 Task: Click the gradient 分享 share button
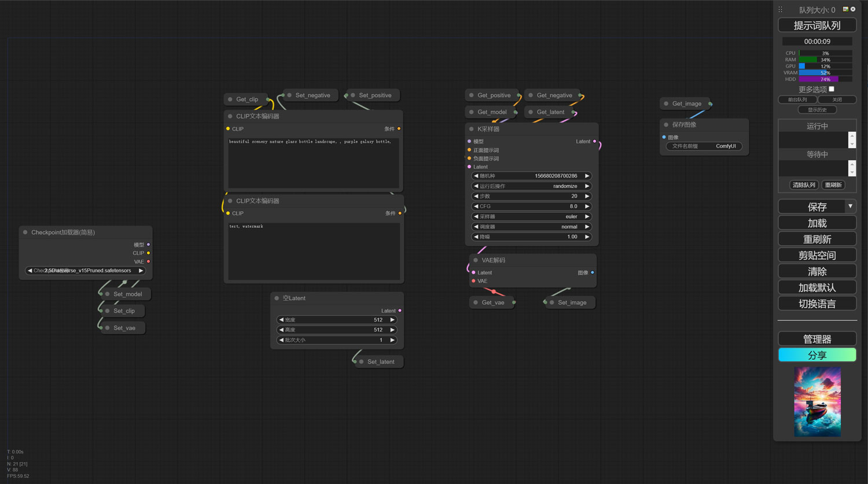816,355
